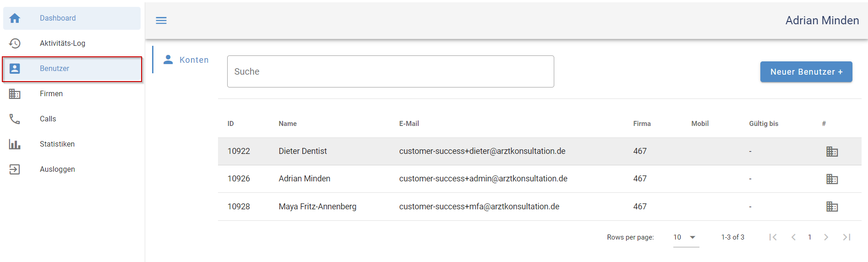Open company icon for Dieter Dentist row
868x262 pixels.
tap(832, 152)
